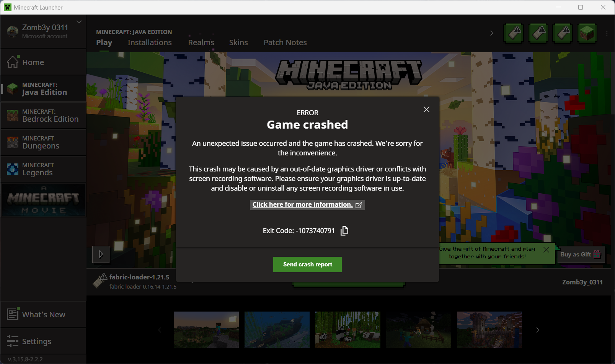Open Minecraft Dungeons in sidebar
Viewport: 615px width, 364px height.
43,142
